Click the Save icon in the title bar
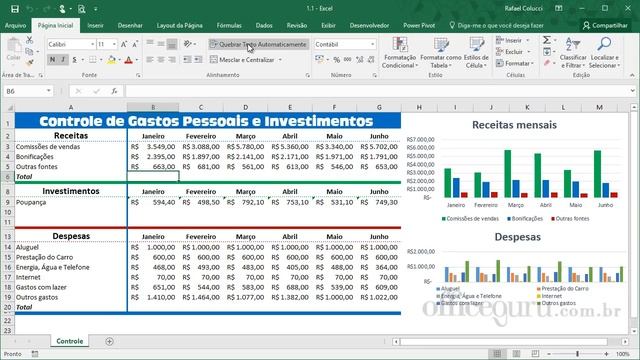640x360 pixels. click(x=15, y=9)
